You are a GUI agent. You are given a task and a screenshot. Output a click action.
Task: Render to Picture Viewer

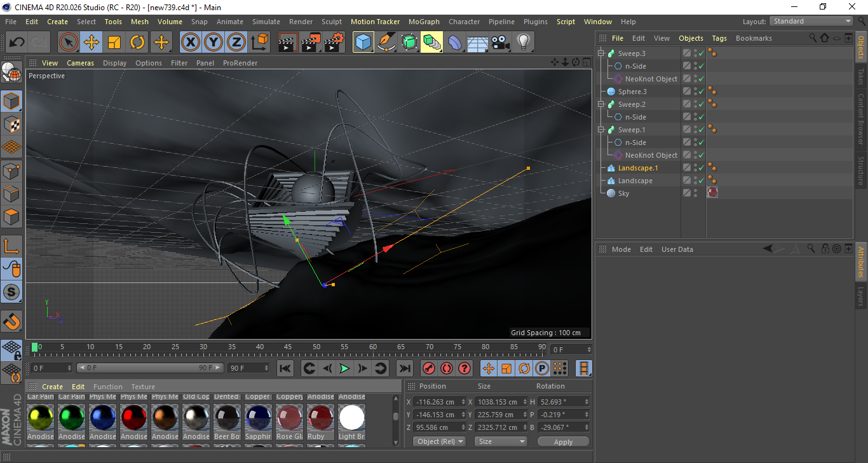(311, 43)
